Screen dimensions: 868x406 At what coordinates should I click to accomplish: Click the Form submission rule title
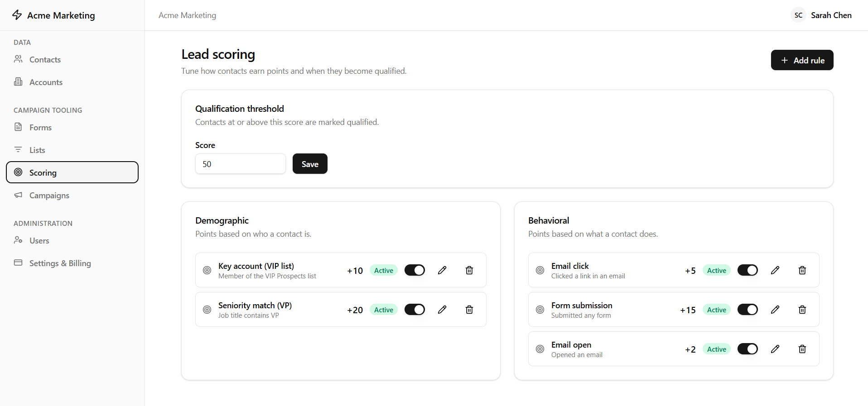pos(582,306)
